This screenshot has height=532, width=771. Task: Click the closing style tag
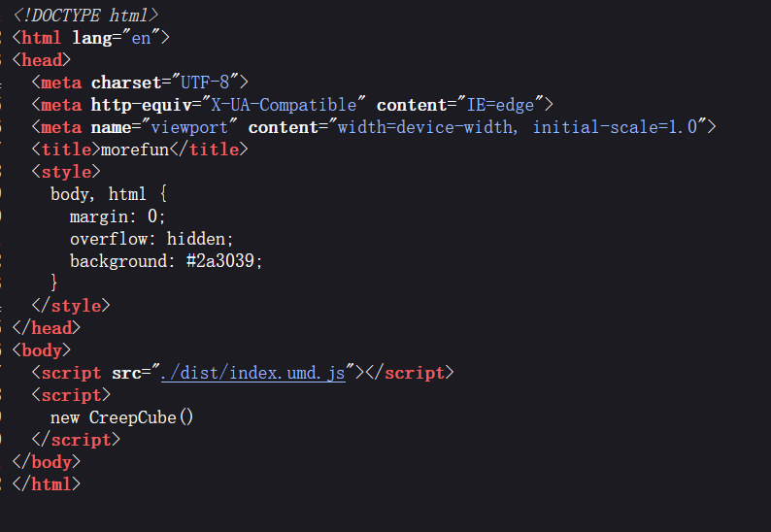point(70,306)
